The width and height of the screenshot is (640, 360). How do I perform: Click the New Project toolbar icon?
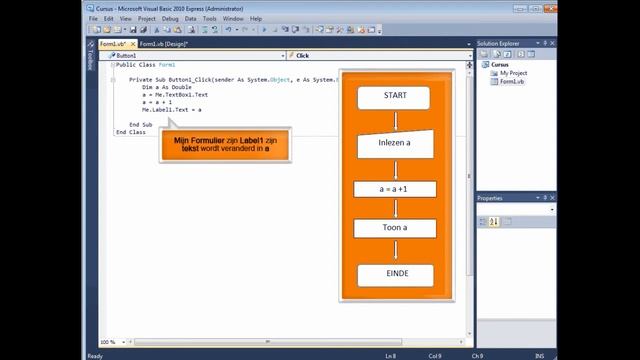(x=96, y=30)
